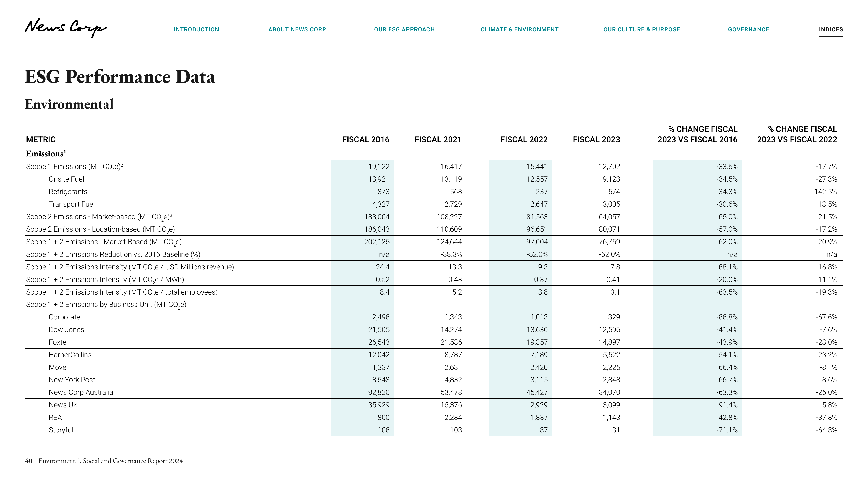
Task: Select the Indices tab
Action: (831, 30)
